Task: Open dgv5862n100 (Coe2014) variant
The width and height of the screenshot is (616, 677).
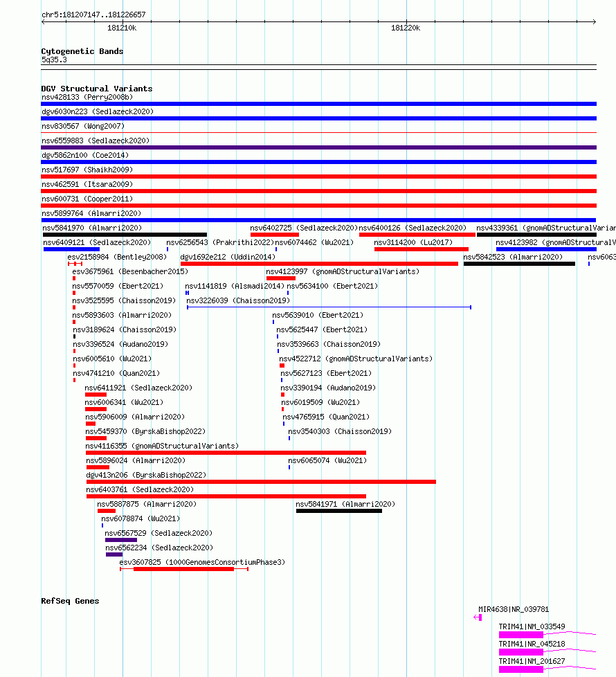Action: 85,156
